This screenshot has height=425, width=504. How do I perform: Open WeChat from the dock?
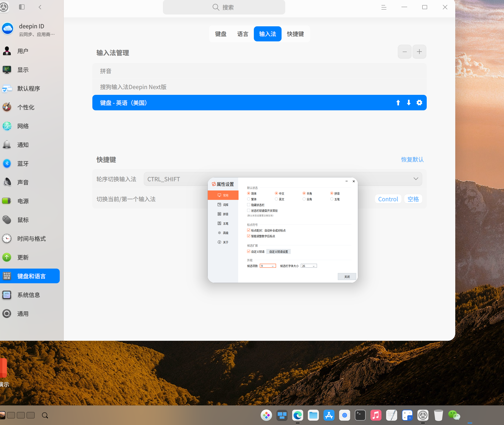click(454, 415)
